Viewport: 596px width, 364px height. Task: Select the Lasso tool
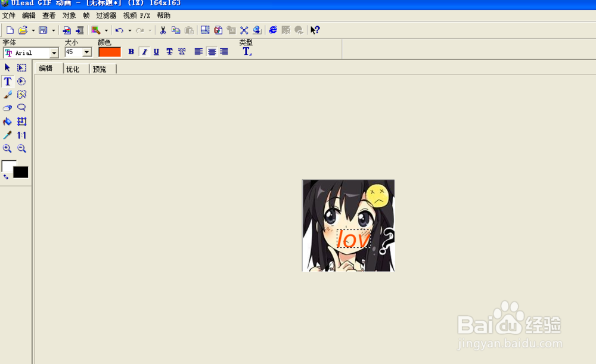[x=21, y=108]
